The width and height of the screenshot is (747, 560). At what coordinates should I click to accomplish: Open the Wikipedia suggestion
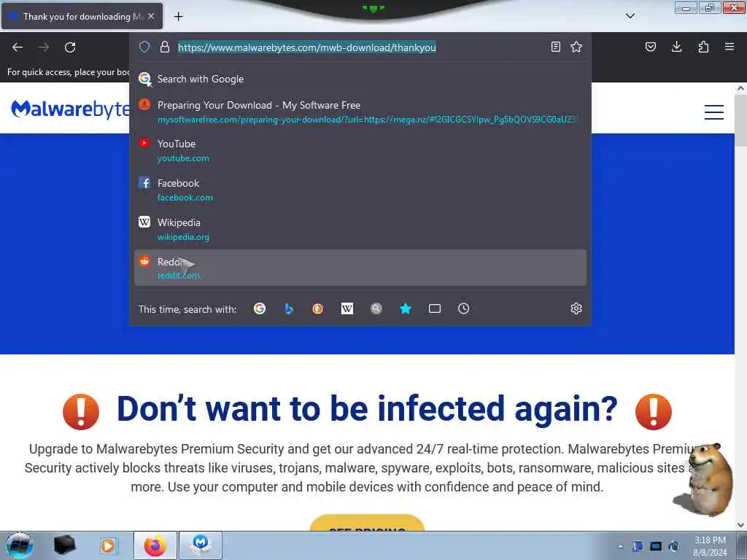click(360, 229)
